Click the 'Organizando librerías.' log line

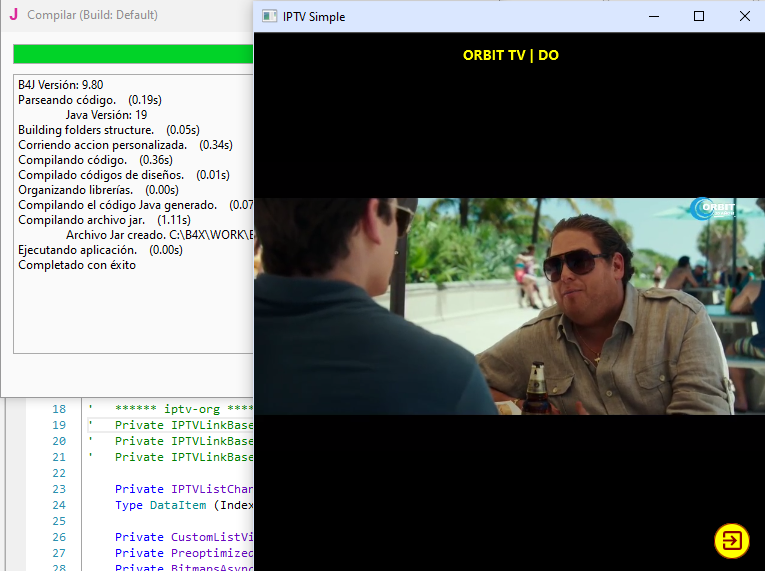[x=99, y=190]
